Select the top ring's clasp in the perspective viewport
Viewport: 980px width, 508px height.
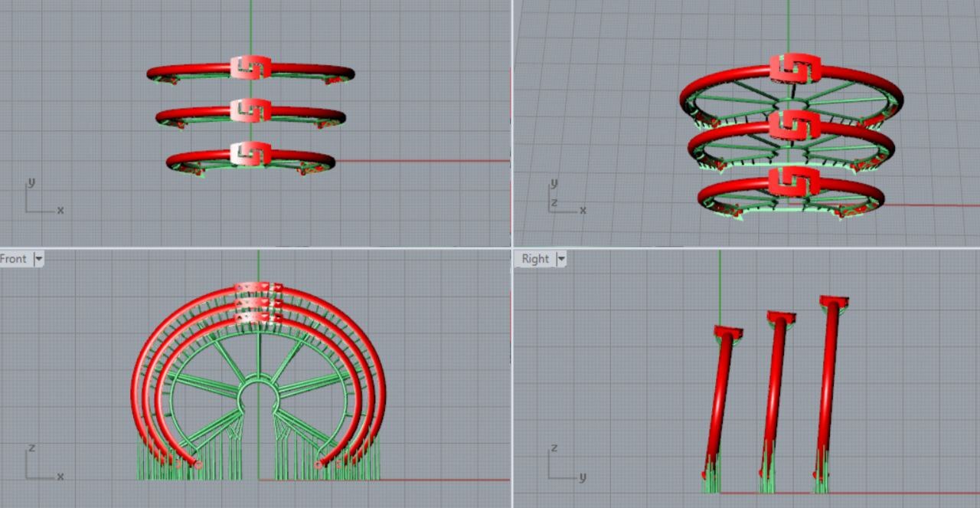(x=795, y=69)
